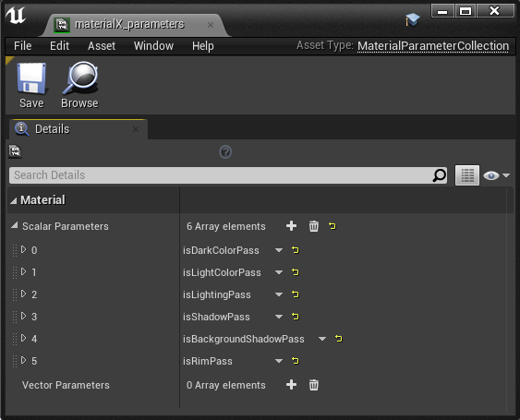Click the Browse magnifying glass icon
This screenshot has height=420, width=520.
80,78
